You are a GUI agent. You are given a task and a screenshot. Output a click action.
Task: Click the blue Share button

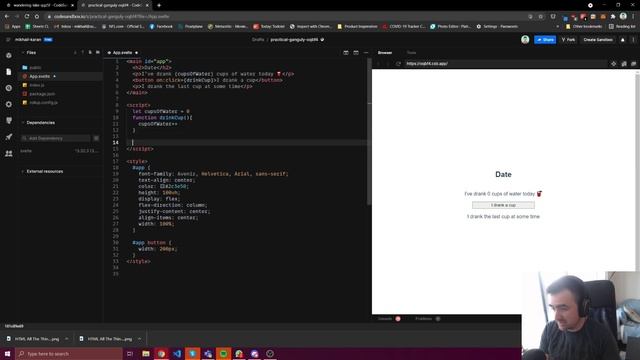pyautogui.click(x=545, y=40)
